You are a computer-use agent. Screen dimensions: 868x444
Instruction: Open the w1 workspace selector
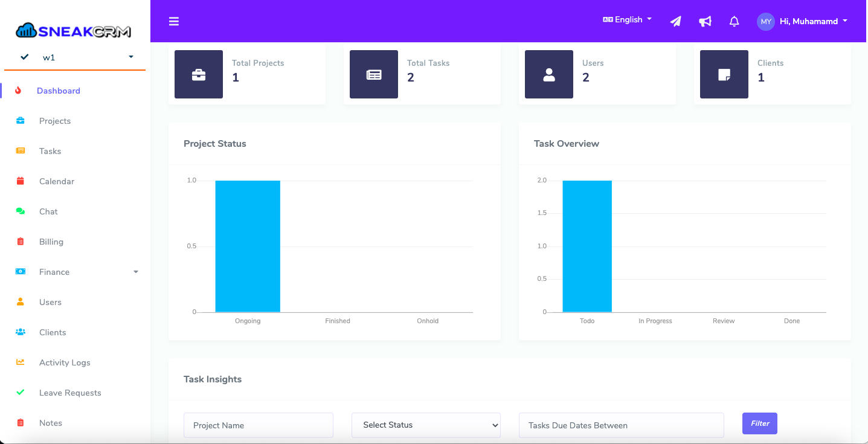[75, 57]
